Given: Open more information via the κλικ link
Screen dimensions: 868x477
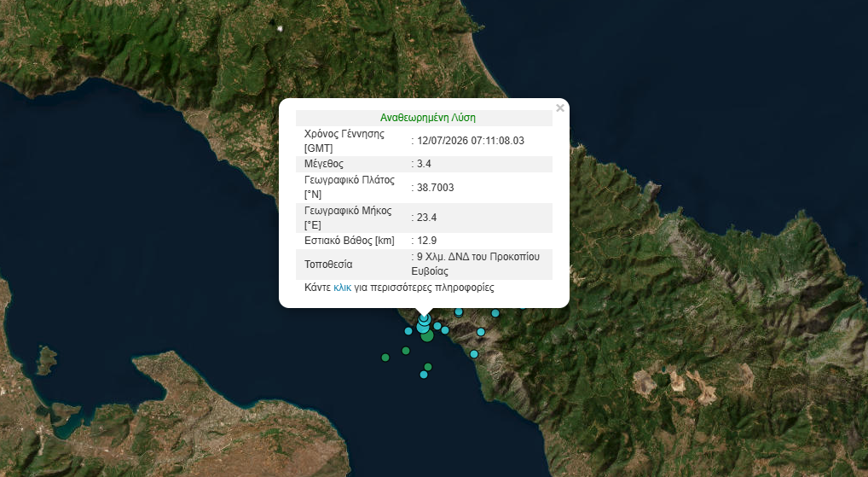Looking at the screenshot, I should [x=342, y=288].
